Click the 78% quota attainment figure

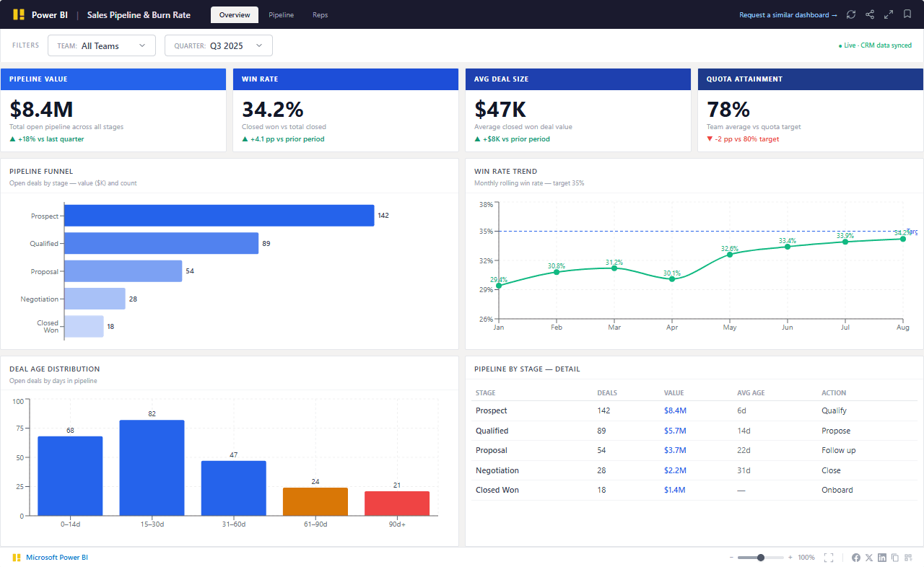[728, 109]
